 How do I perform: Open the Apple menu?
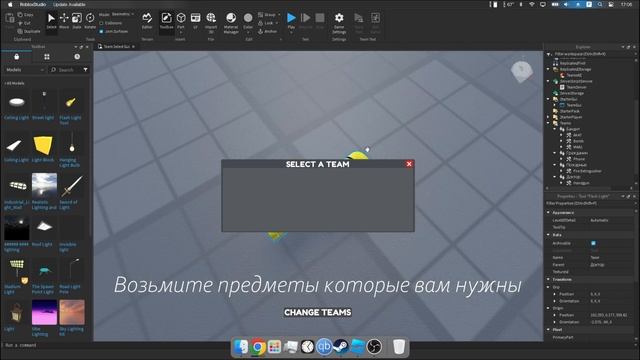(x=10, y=4)
